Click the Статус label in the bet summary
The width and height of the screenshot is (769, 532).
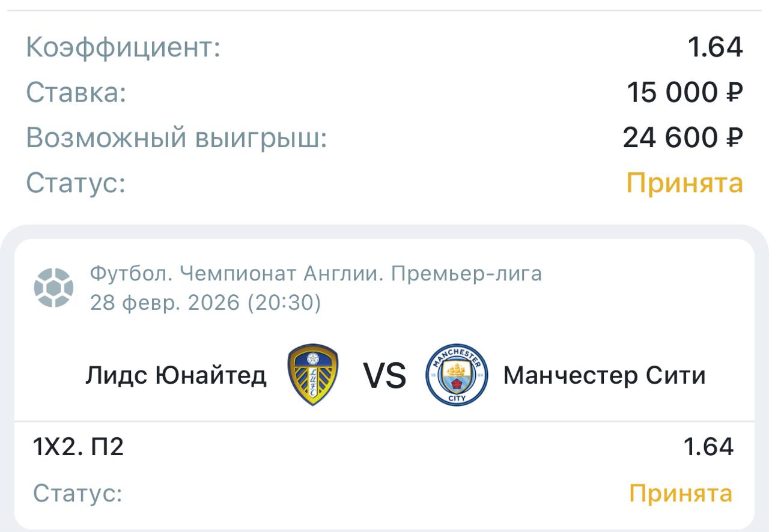[76, 183]
